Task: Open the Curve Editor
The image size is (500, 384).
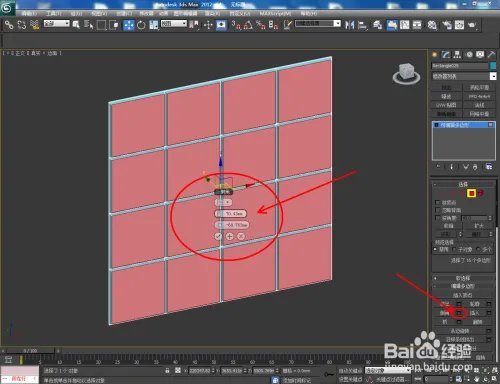Action: tap(405, 25)
